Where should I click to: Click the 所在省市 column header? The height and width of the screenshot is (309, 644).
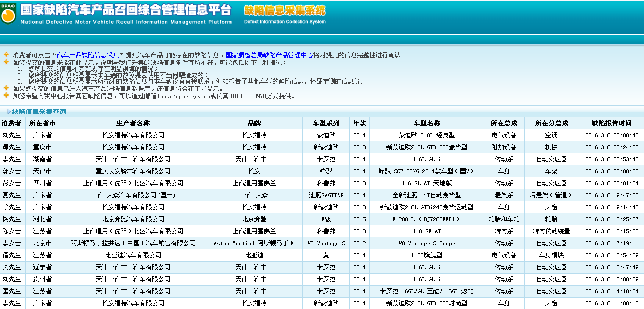click(x=42, y=123)
